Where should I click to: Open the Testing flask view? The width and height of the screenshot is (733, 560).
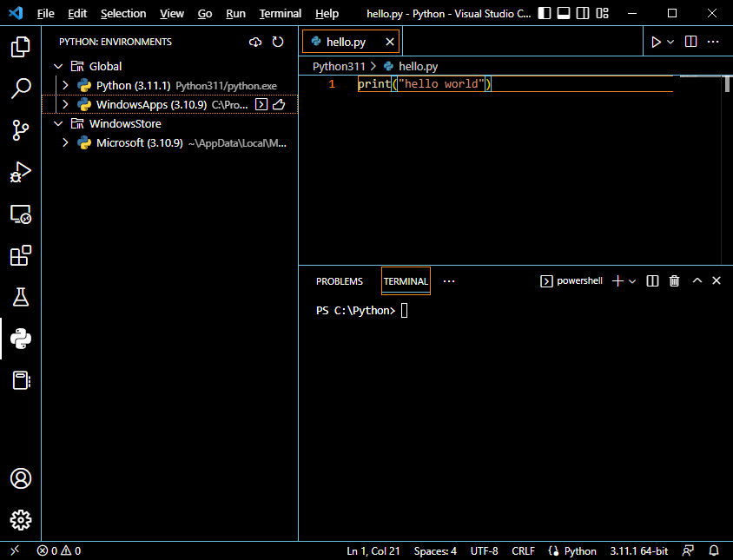tap(21, 297)
